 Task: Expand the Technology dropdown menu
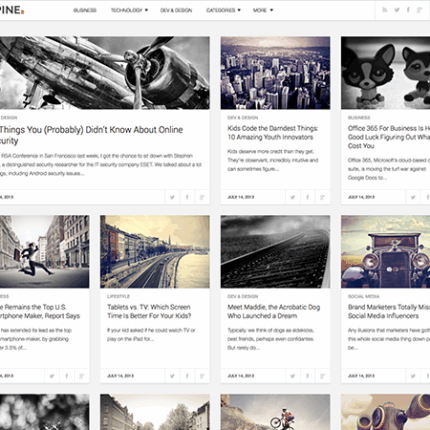(129, 10)
